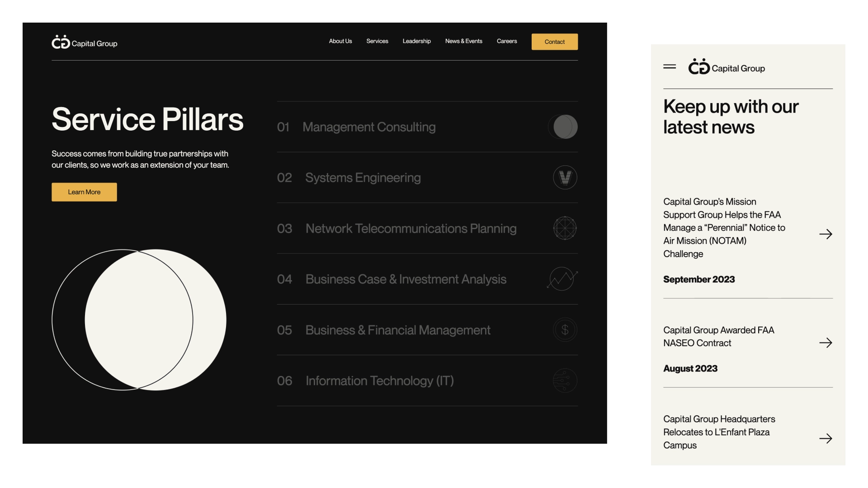The image size is (868, 488).
Task: Select 05 Business & Financial Management
Action: tap(427, 330)
